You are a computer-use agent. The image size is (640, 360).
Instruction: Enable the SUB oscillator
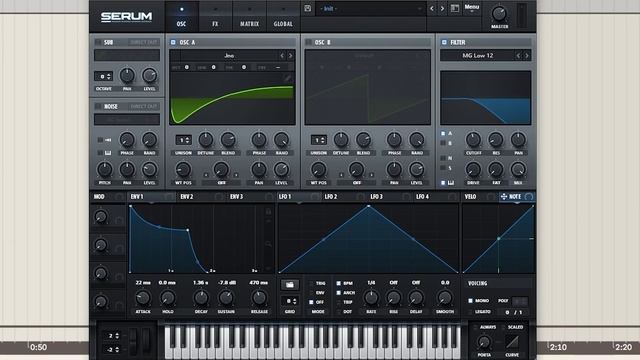pyautogui.click(x=98, y=42)
